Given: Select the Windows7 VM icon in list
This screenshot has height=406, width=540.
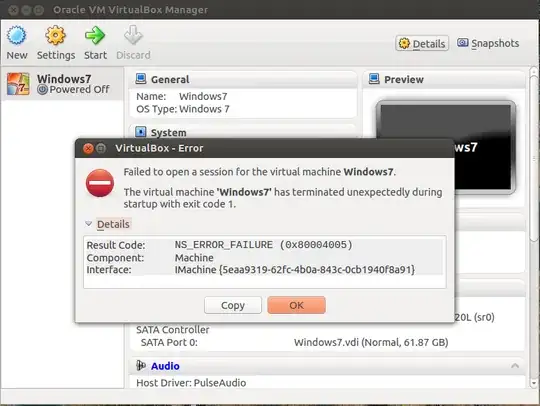Looking at the screenshot, I should click(18, 84).
